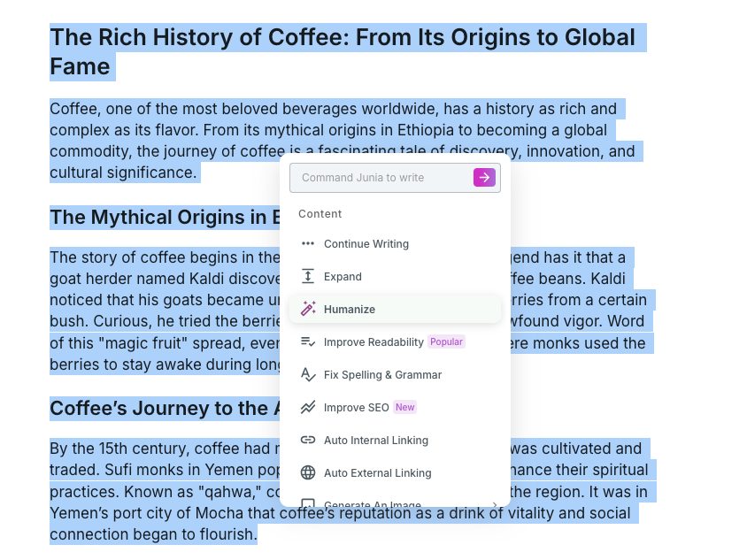This screenshot has height=560, width=747.
Task: Select the Expand option
Action: 395,277
